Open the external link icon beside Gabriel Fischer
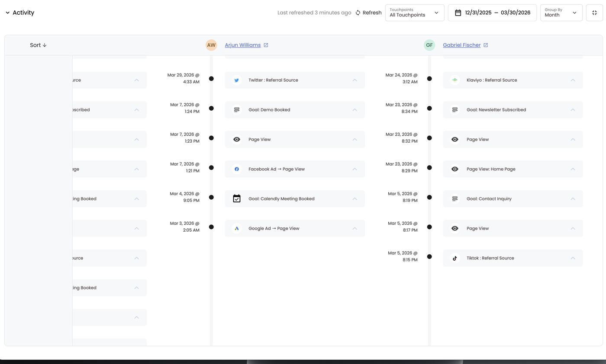606x364 pixels. 486,45
